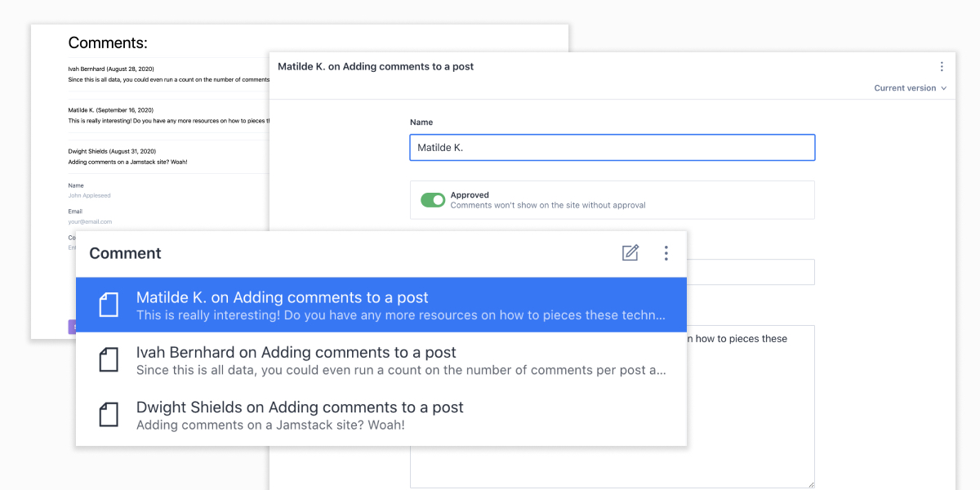Click the document icon beside Dwight Shields comment
The width and height of the screenshot is (980, 490).
click(x=109, y=415)
